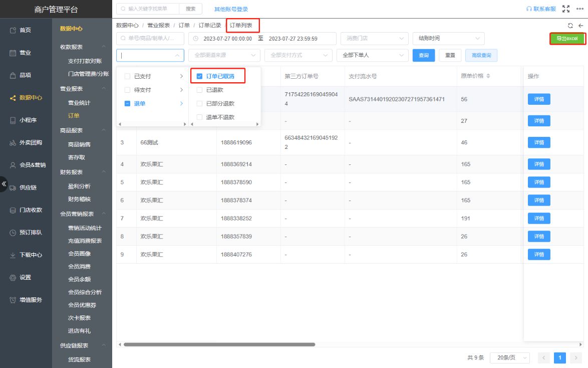This screenshot has width=588, height=368.
Task: Open the 全部渠道来源 dropdown
Action: pos(224,55)
